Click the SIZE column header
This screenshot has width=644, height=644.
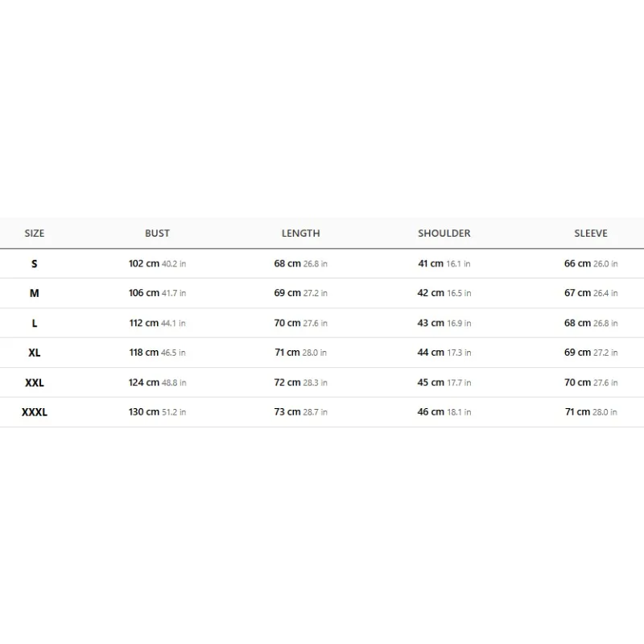[x=34, y=233]
